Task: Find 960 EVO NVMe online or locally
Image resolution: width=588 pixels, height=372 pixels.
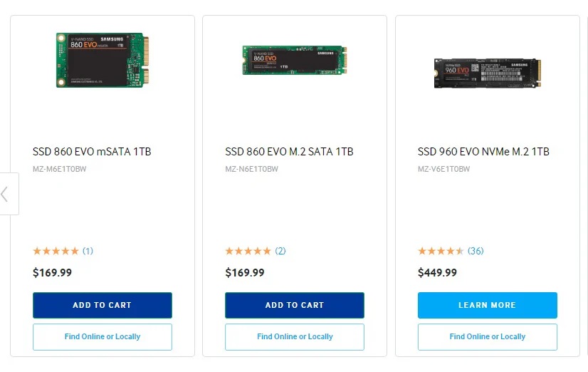Action: point(487,336)
